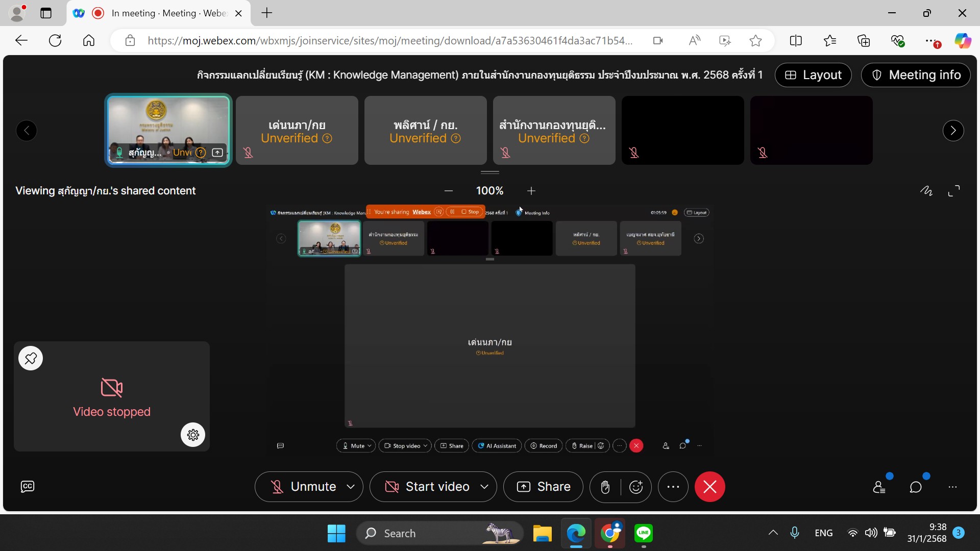Open closed captions icon
This screenshot has width=980, height=551.
[28, 487]
